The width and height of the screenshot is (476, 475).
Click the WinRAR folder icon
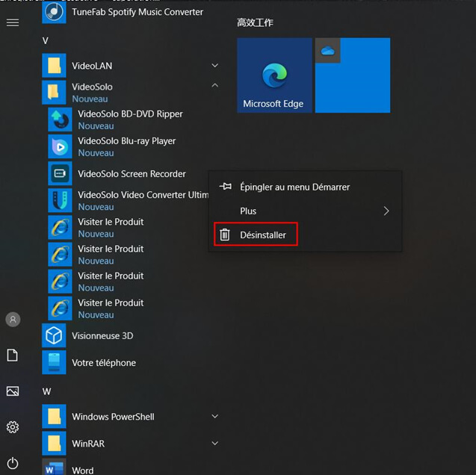point(54,443)
